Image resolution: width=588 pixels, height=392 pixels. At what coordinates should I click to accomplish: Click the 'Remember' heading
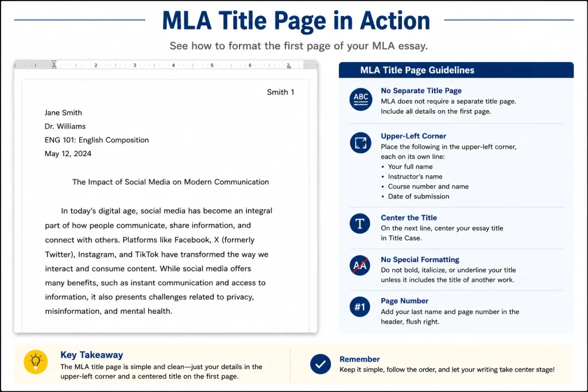[x=359, y=359]
